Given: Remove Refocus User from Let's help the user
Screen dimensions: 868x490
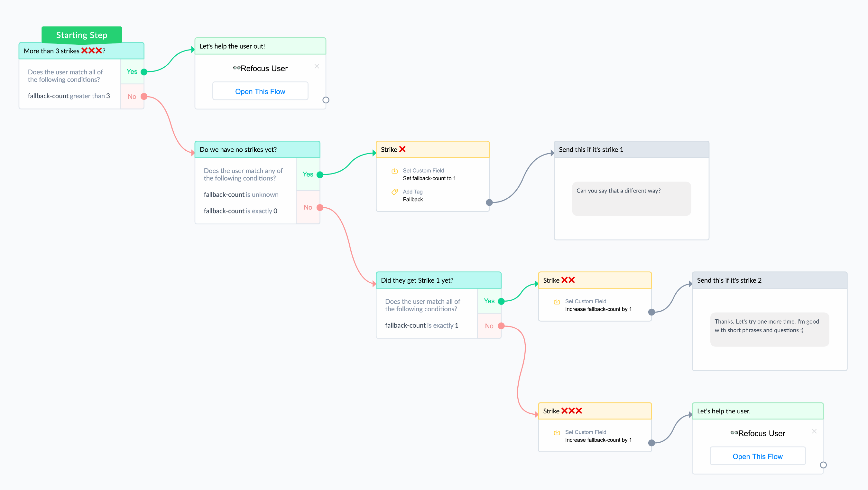Looking at the screenshot, I should point(814,431).
